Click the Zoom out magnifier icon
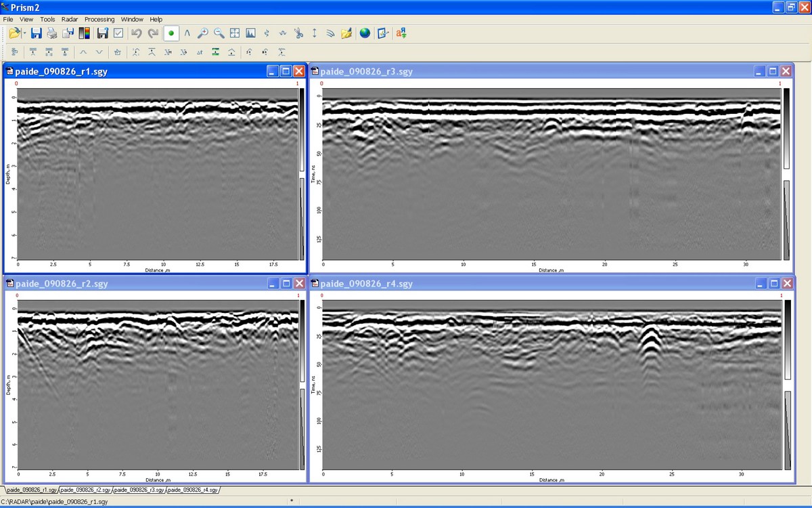This screenshot has height=508, width=812. pos(219,33)
